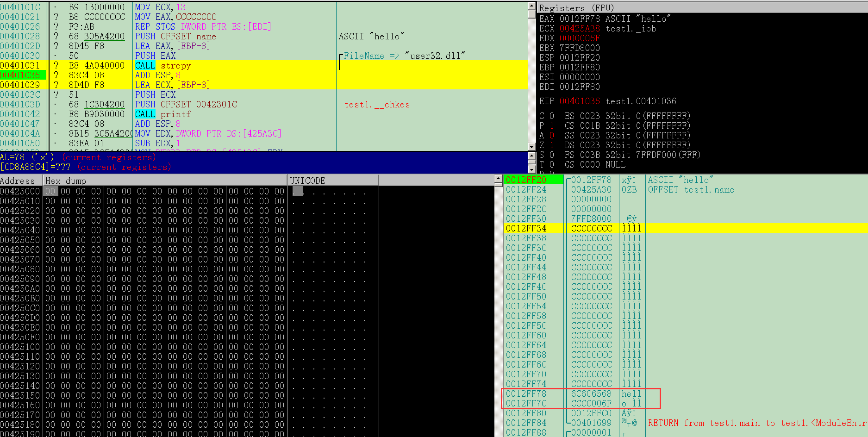Click address 00401036 in disassembly pane
Viewport: 868px width, 437px height.
tap(20, 75)
